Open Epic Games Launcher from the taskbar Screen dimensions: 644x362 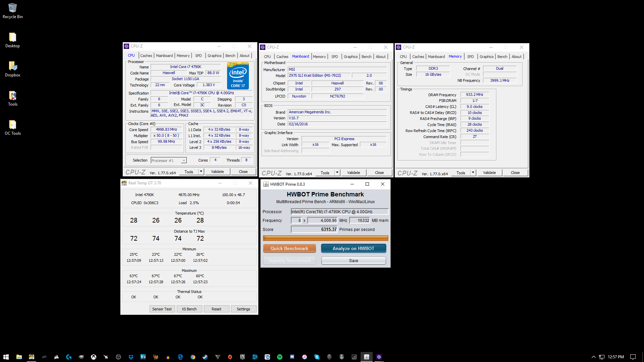click(243, 357)
